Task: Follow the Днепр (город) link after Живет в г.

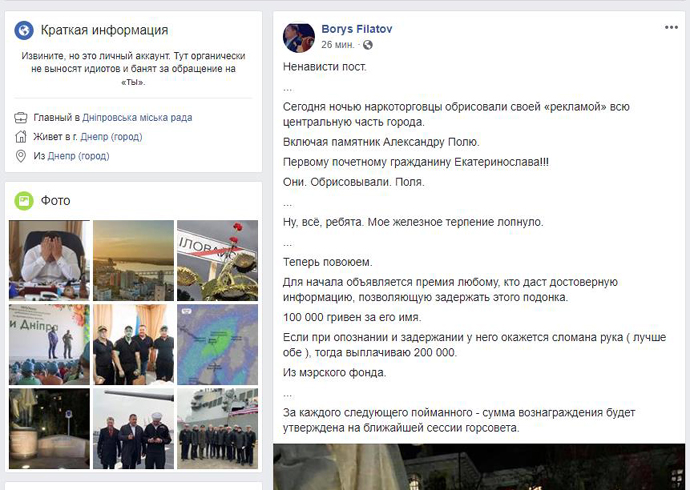Action: tap(111, 137)
